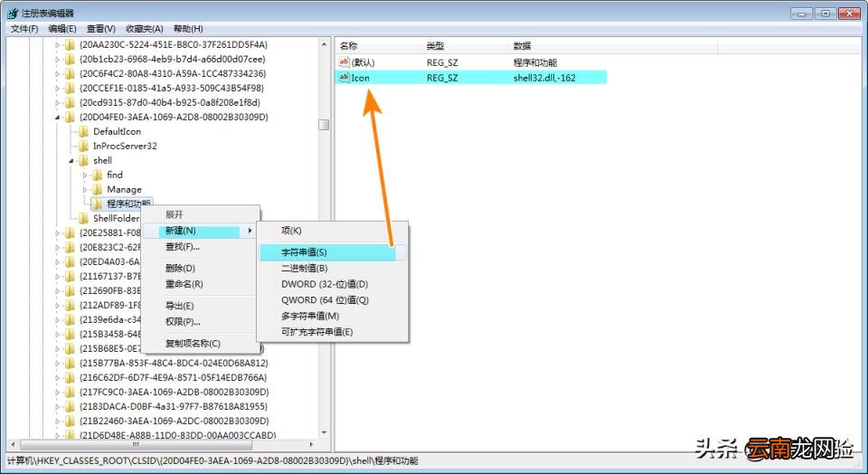The width and height of the screenshot is (868, 474).
Task: Select the InProcServer32 tree item
Action: [125, 146]
